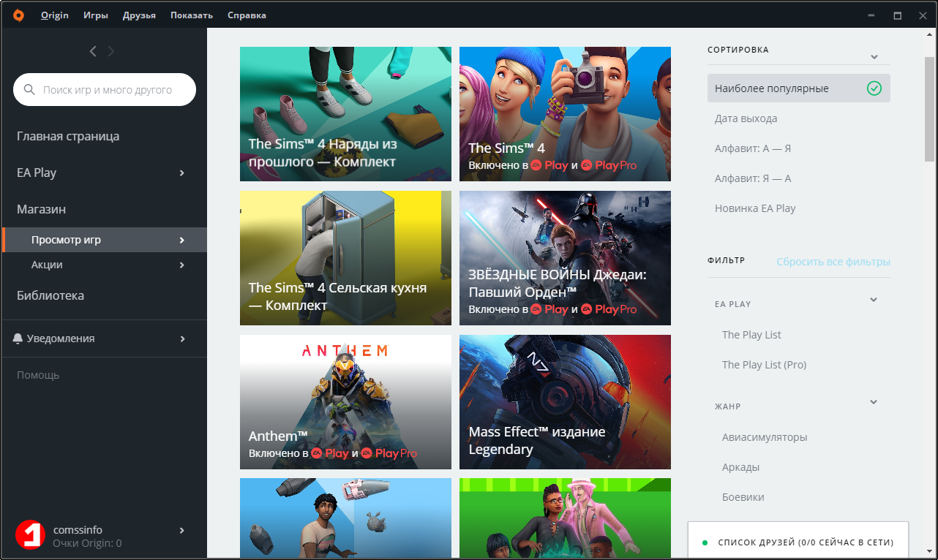This screenshot has width=938, height=560.
Task: Go forward with the right navigation arrow
Action: (x=111, y=51)
